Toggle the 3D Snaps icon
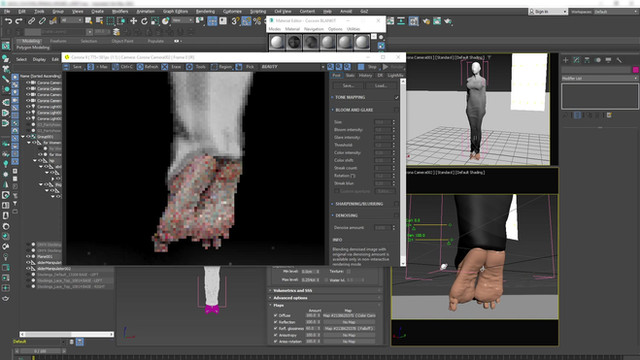This screenshot has width=640, height=360. click(235, 21)
